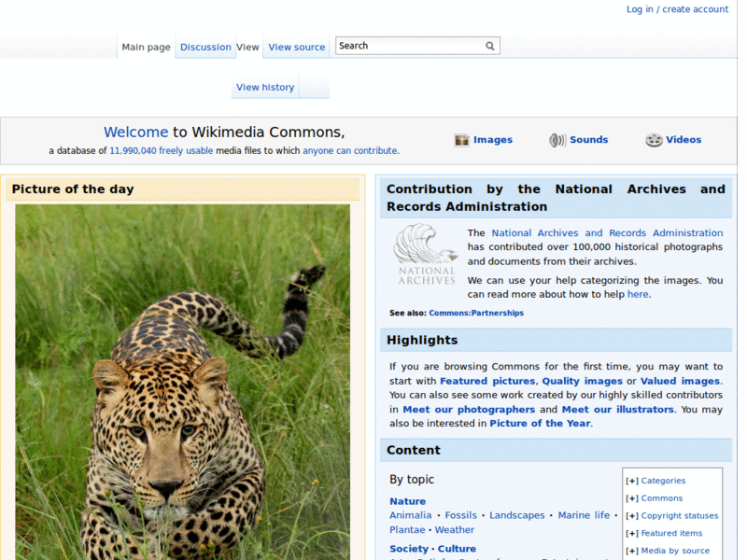Click the Nature topic link
Screen dimensions: 747x560
pyautogui.click(x=407, y=501)
